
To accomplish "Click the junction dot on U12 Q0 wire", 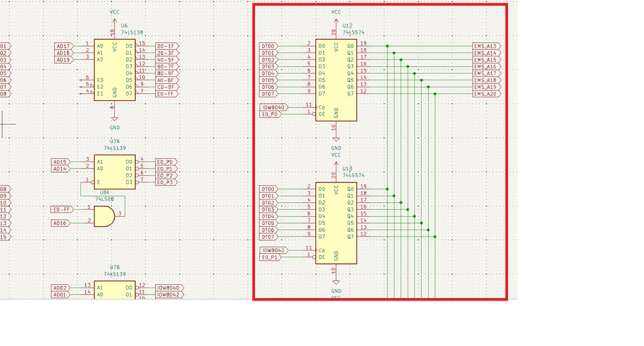I will coord(387,46).
